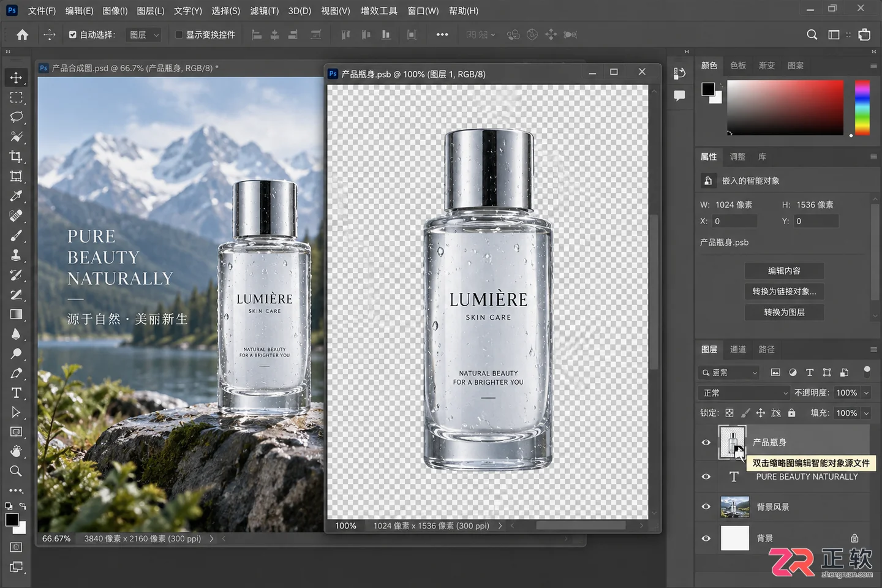The image size is (882, 588).
Task: Select the Zoom tool
Action: tap(16, 471)
